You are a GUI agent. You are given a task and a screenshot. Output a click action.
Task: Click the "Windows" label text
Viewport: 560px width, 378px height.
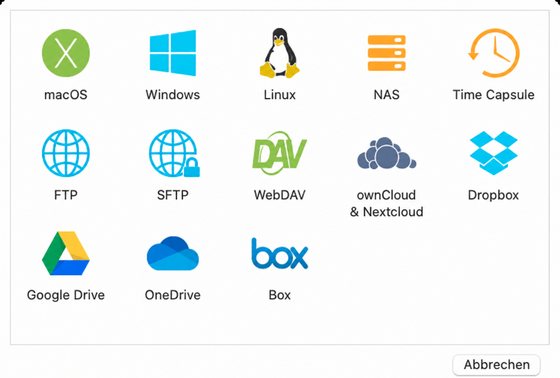(x=173, y=95)
